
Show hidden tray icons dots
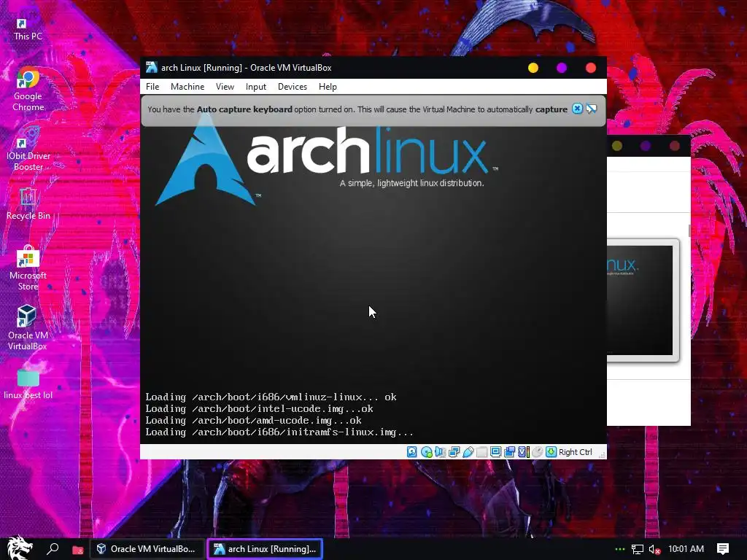click(x=619, y=549)
